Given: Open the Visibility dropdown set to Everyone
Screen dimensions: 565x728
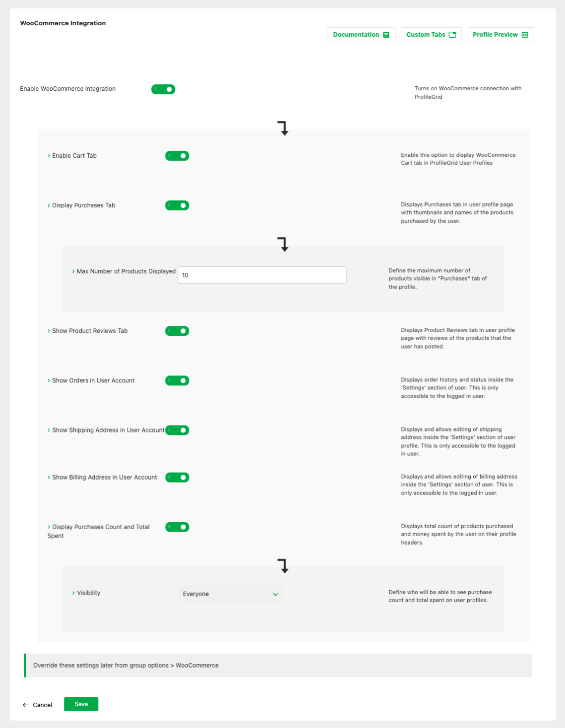Looking at the screenshot, I should point(231,594).
